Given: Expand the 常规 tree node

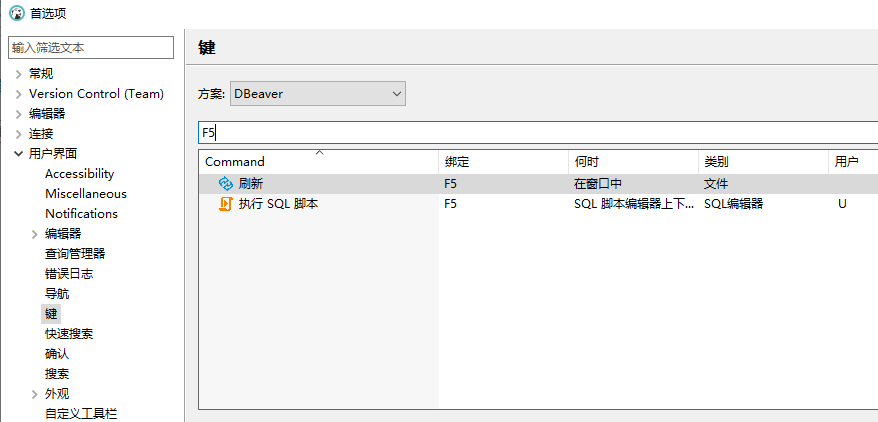Looking at the screenshot, I should (18, 74).
